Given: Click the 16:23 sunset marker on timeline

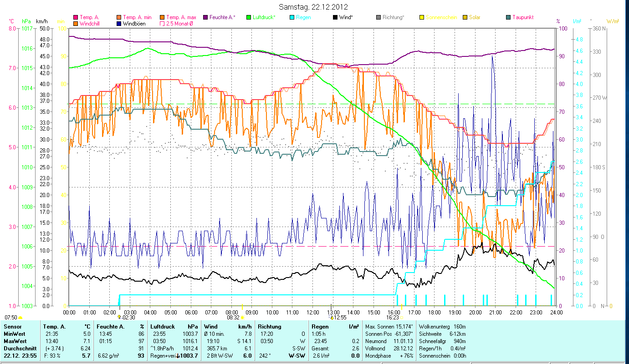Looking at the screenshot, I should 402,318.
